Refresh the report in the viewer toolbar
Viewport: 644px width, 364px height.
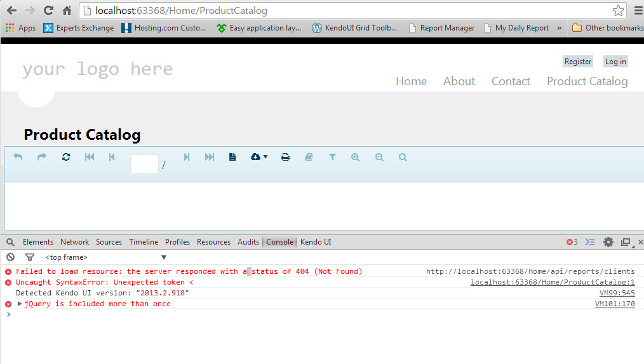pos(65,157)
